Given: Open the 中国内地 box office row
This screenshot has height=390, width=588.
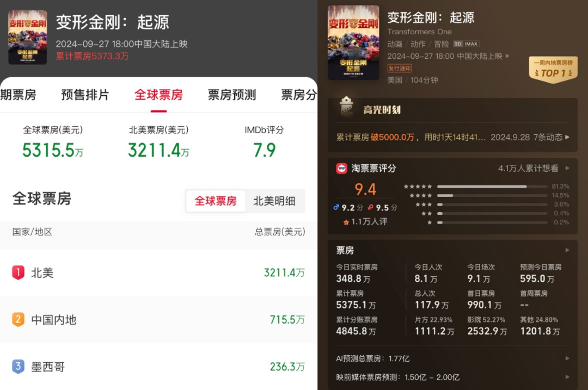Looking at the screenshot, I should [158, 320].
